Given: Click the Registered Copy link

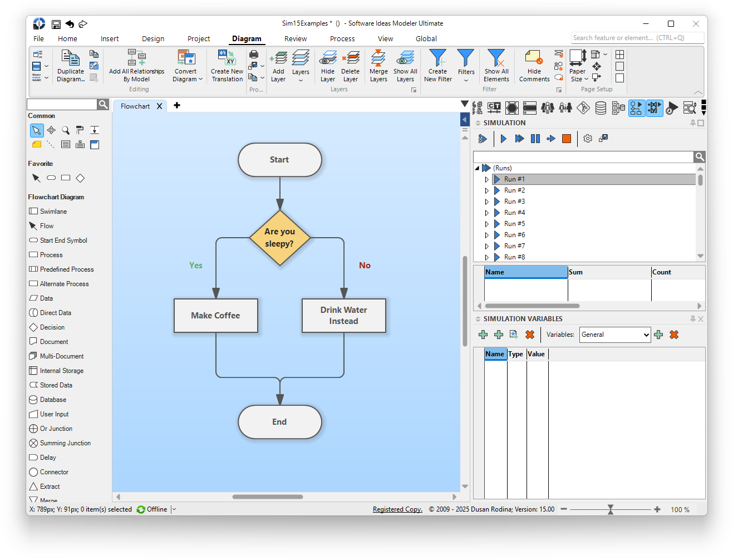Looking at the screenshot, I should pos(397,509).
